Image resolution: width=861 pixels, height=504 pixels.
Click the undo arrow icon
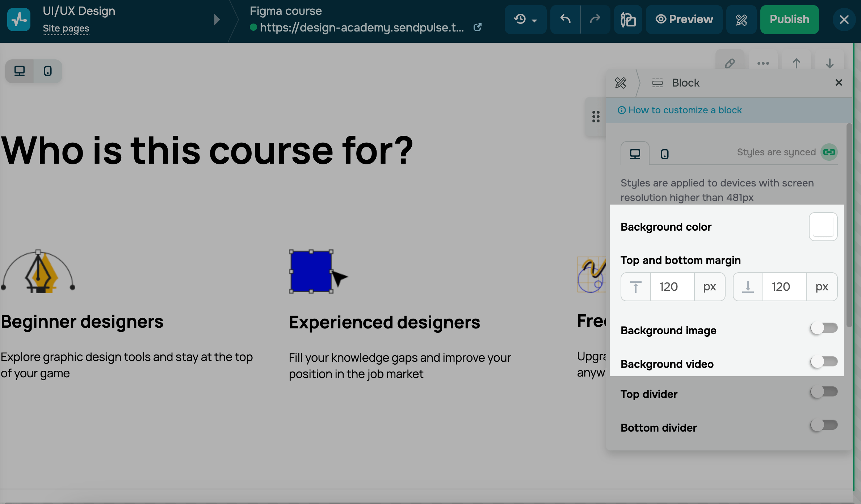[x=565, y=19]
